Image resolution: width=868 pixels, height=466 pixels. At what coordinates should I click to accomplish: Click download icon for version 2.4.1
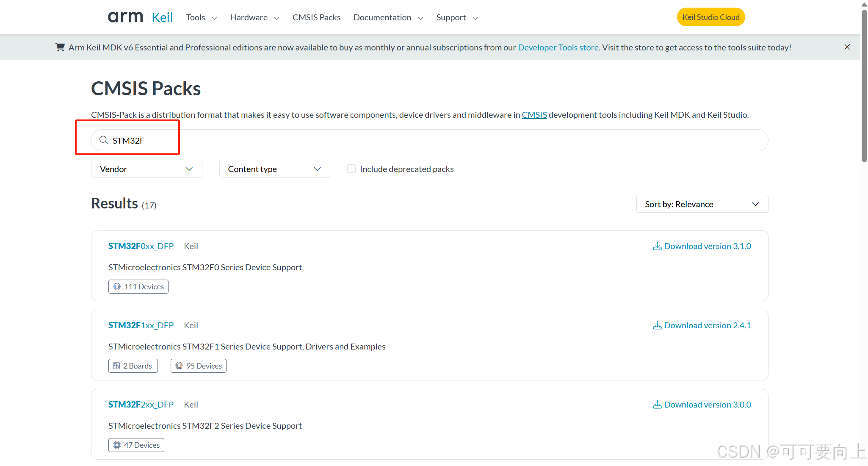(x=657, y=325)
